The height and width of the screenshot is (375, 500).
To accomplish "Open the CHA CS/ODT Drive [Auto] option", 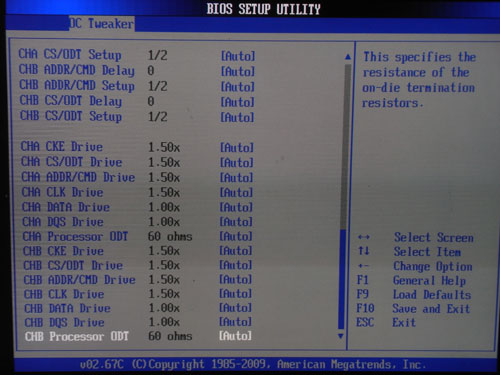I will point(237,163).
